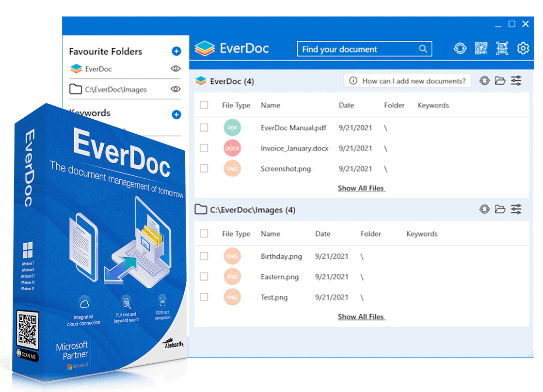
Task: Sort EverDoc table by Keywords column
Action: [433, 105]
